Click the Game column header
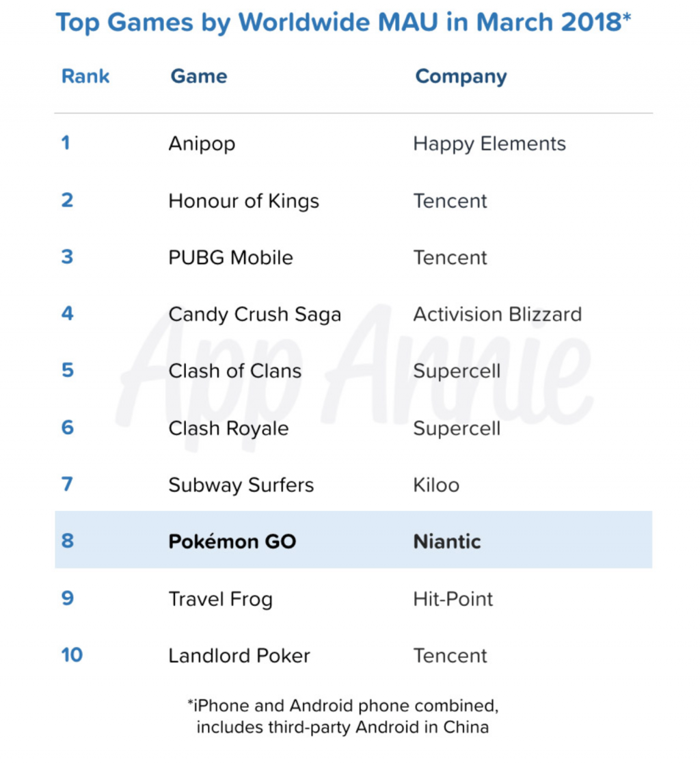The width and height of the screenshot is (700, 764). (x=199, y=77)
